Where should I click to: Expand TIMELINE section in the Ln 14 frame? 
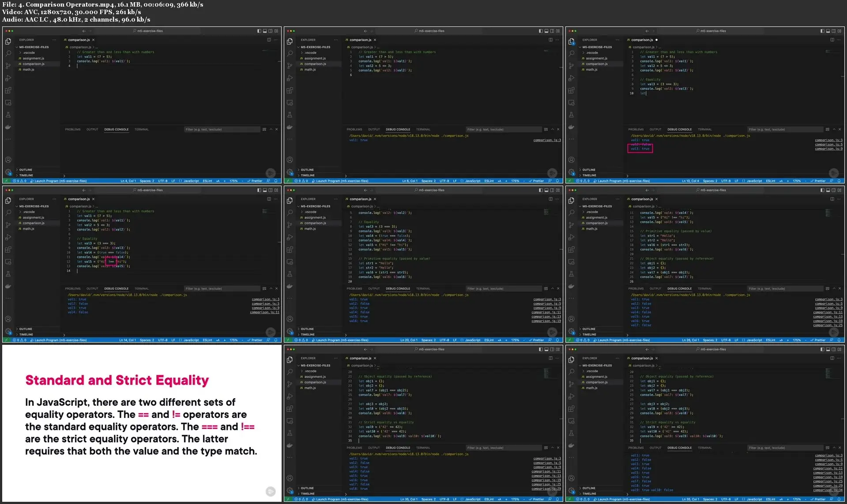[25, 334]
